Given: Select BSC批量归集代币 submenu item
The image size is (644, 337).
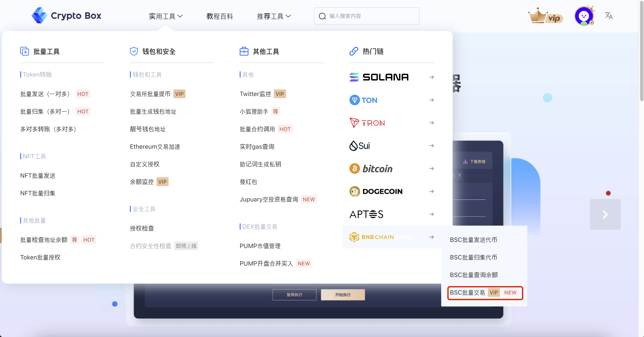Looking at the screenshot, I should click(x=473, y=257).
